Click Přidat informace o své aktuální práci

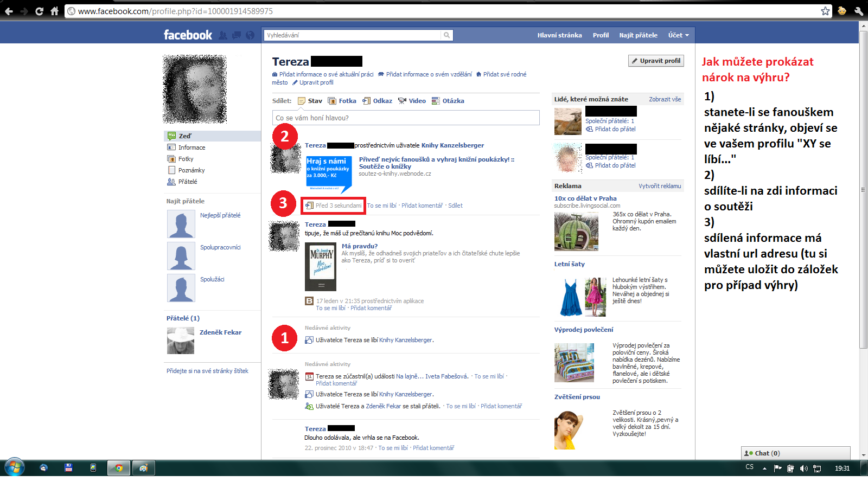click(326, 74)
